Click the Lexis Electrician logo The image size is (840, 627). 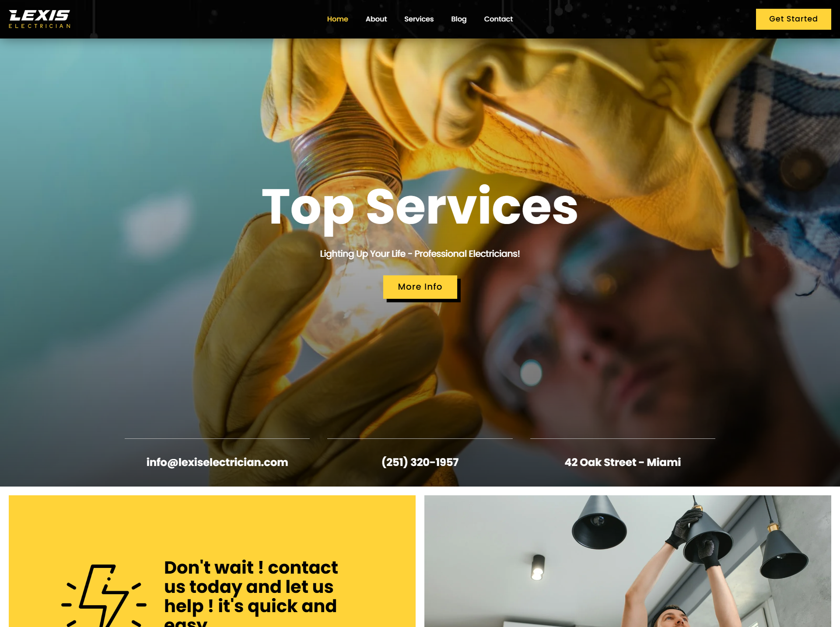[x=39, y=19]
